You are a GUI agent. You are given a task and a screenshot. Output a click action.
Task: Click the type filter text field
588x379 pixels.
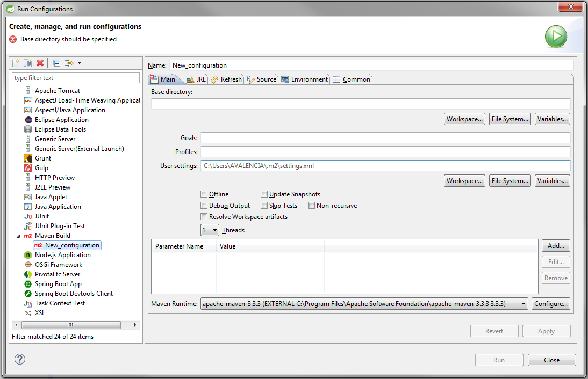76,78
